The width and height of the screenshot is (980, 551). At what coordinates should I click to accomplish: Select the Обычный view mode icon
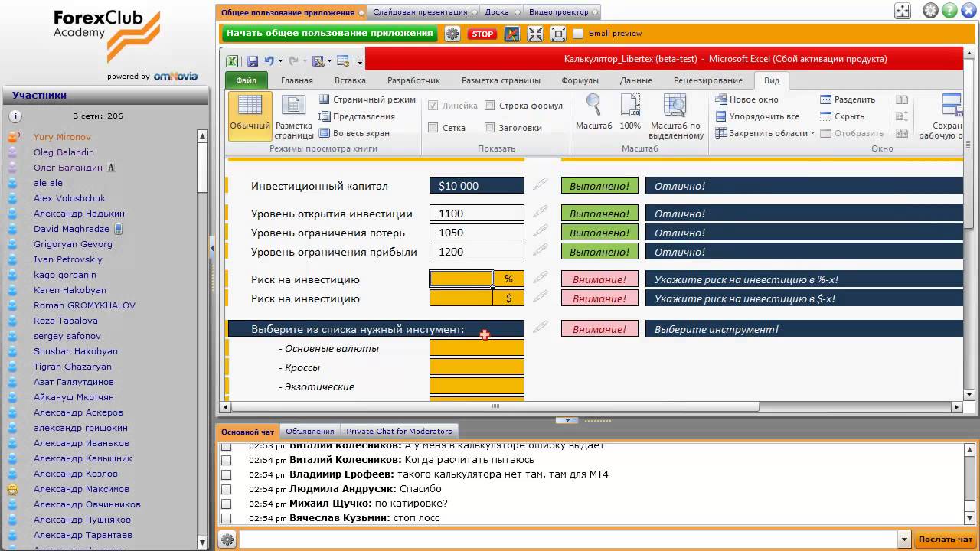(x=250, y=115)
